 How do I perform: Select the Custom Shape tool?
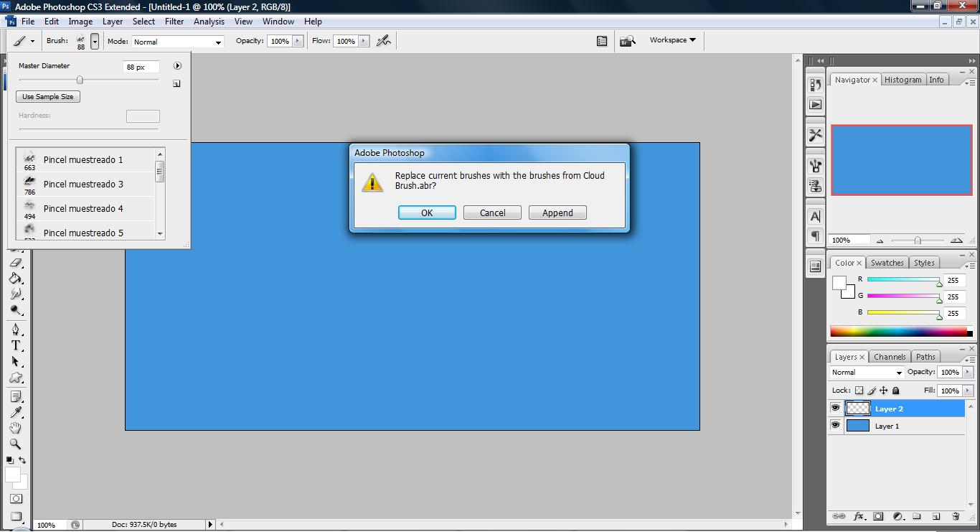tap(16, 378)
